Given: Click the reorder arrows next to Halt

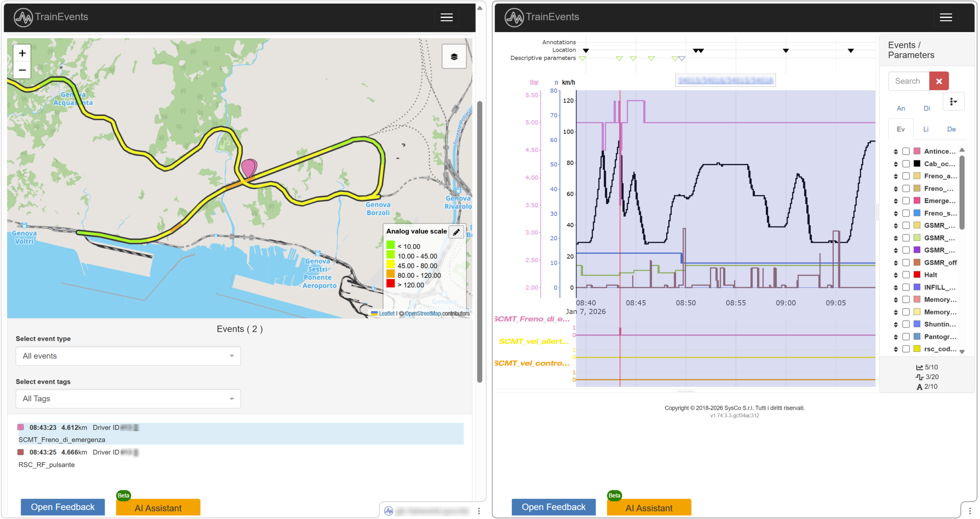Looking at the screenshot, I should (895, 275).
